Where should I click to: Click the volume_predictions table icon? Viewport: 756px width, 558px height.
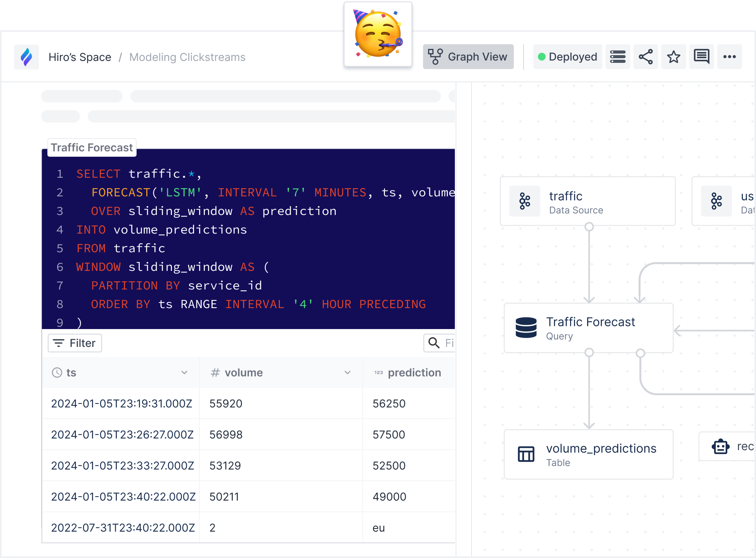click(525, 454)
